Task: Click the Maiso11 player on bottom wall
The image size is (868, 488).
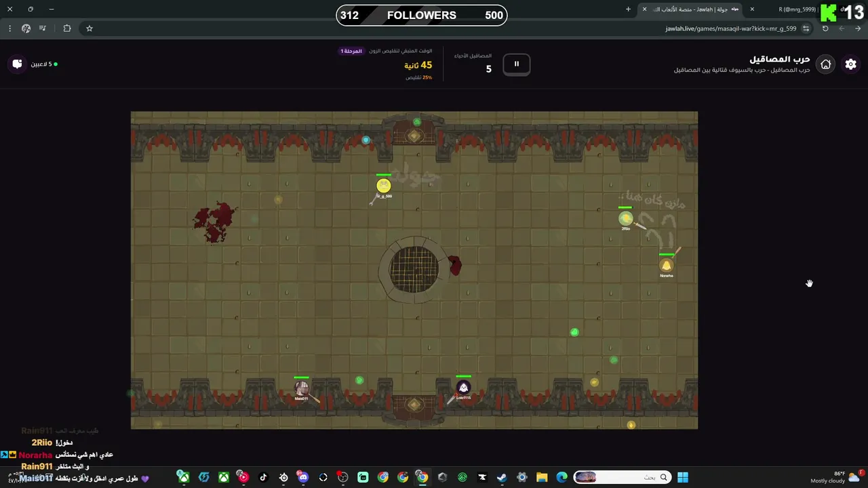Action: [302, 388]
